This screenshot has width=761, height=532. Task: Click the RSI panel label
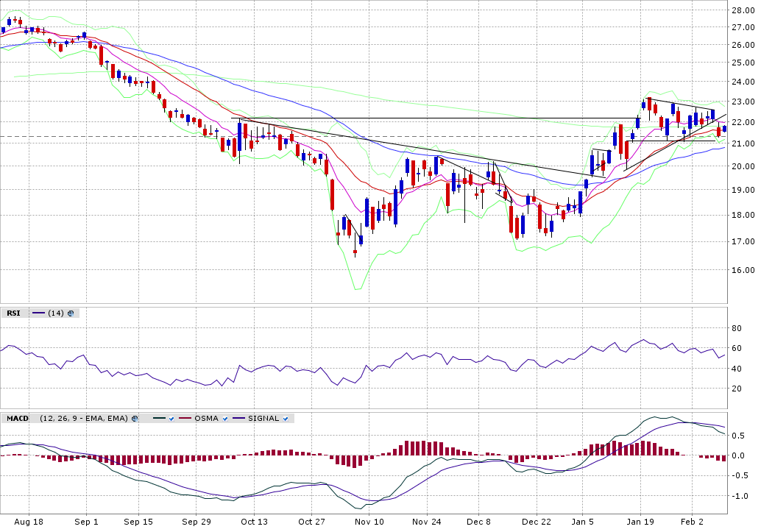tap(14, 313)
